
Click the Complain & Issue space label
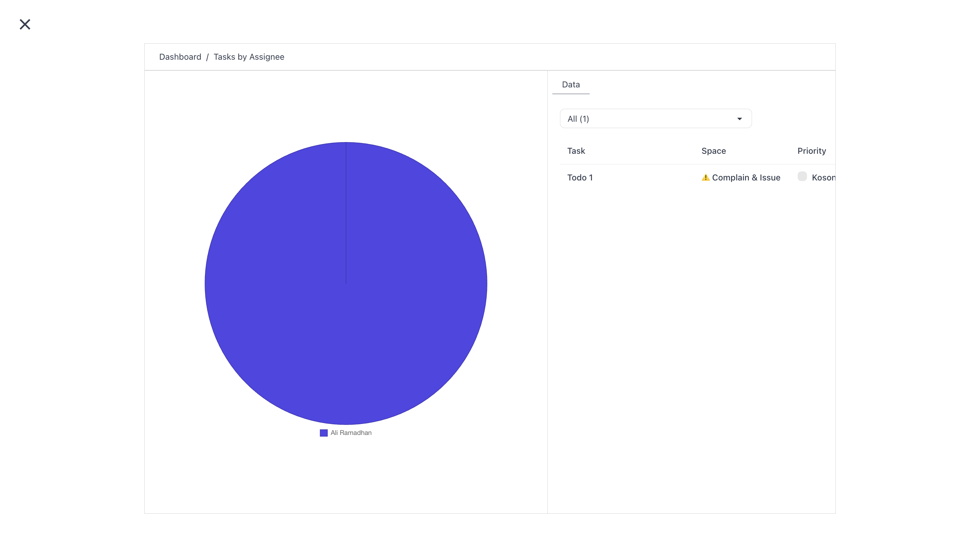click(746, 177)
